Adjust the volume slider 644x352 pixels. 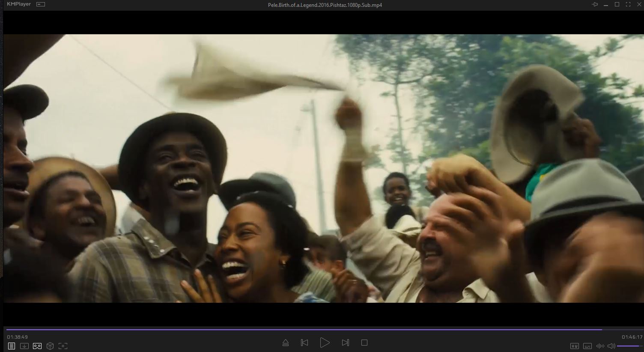(x=628, y=346)
